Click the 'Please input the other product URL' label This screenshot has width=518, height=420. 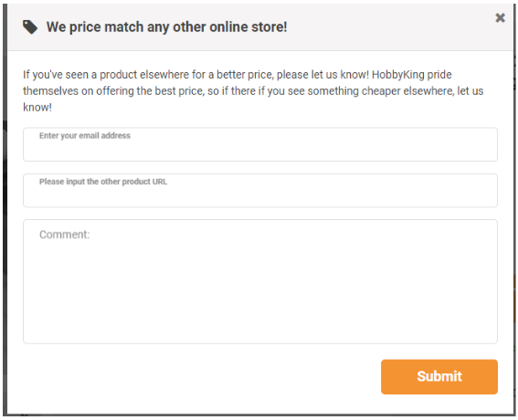pos(103,182)
